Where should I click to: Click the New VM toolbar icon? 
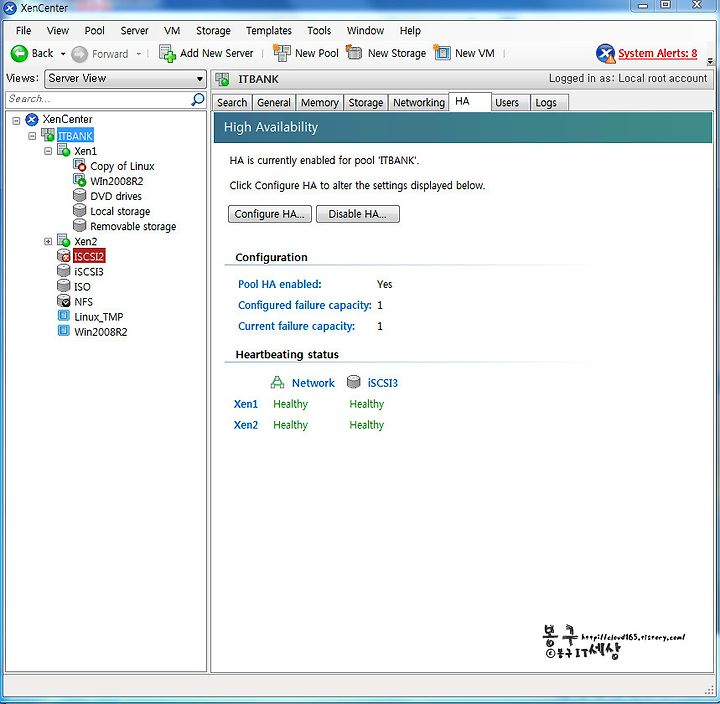[442, 52]
